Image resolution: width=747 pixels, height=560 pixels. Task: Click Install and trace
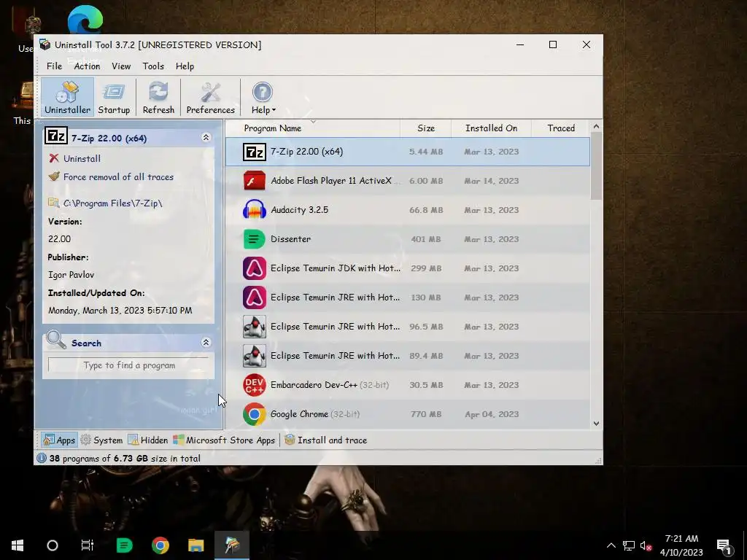coord(326,440)
